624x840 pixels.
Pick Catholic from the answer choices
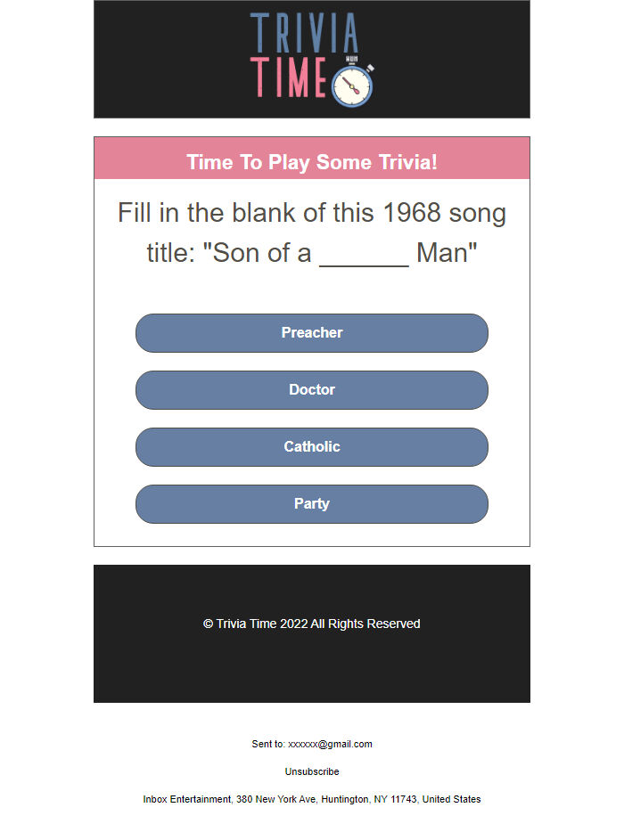(x=312, y=446)
